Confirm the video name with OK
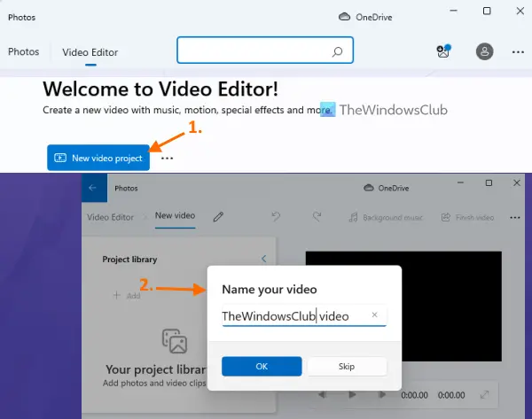 pyautogui.click(x=262, y=367)
